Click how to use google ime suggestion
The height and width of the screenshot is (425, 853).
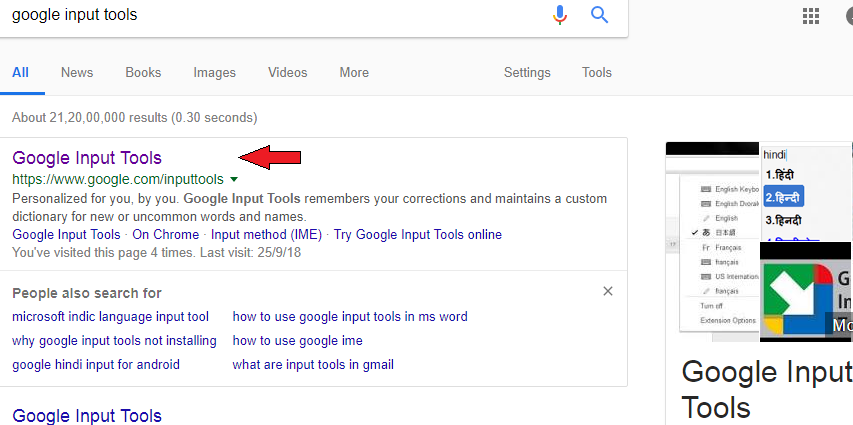click(x=297, y=340)
